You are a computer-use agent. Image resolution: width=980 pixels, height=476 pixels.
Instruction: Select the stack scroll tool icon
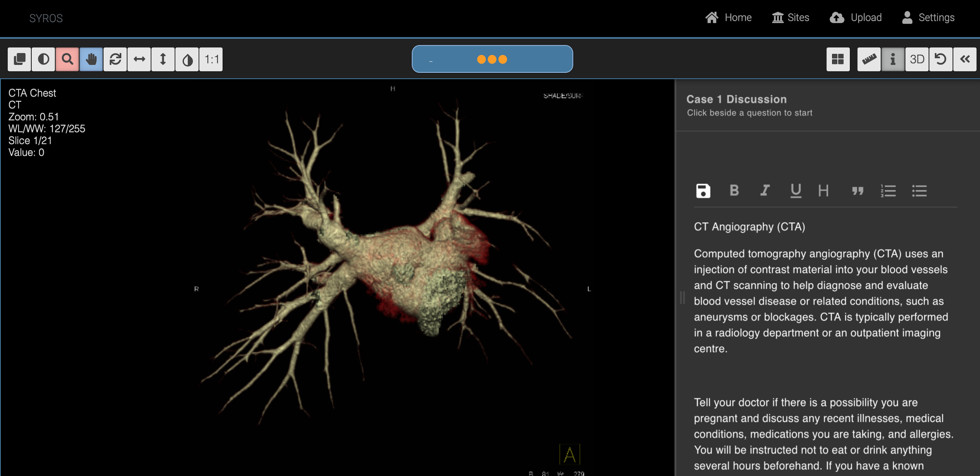19,59
